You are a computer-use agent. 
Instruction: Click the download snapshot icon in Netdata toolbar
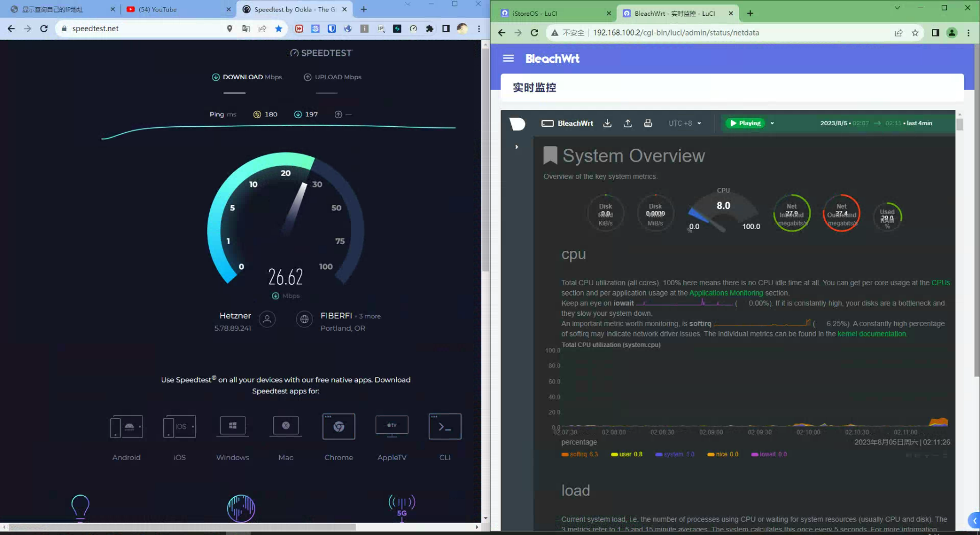tap(607, 123)
